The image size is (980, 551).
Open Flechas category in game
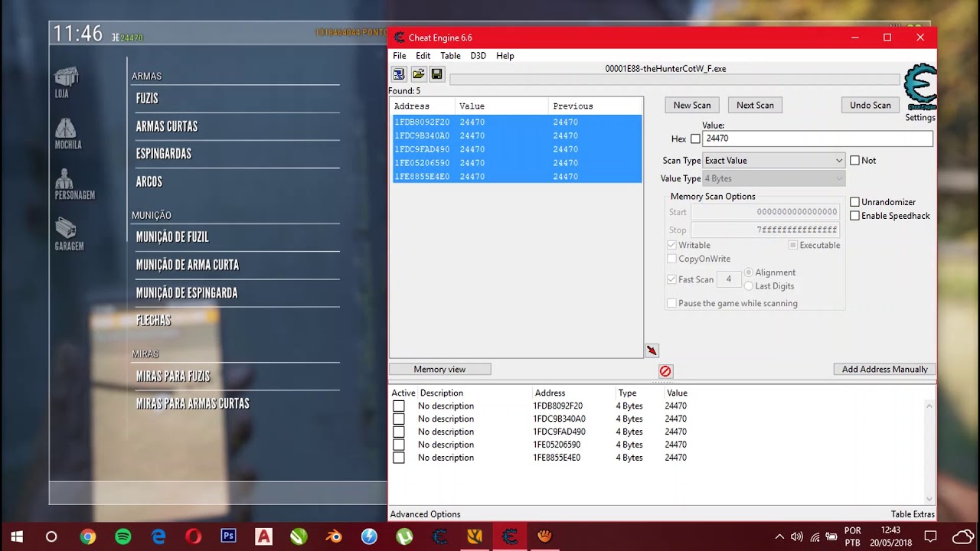pyautogui.click(x=154, y=321)
